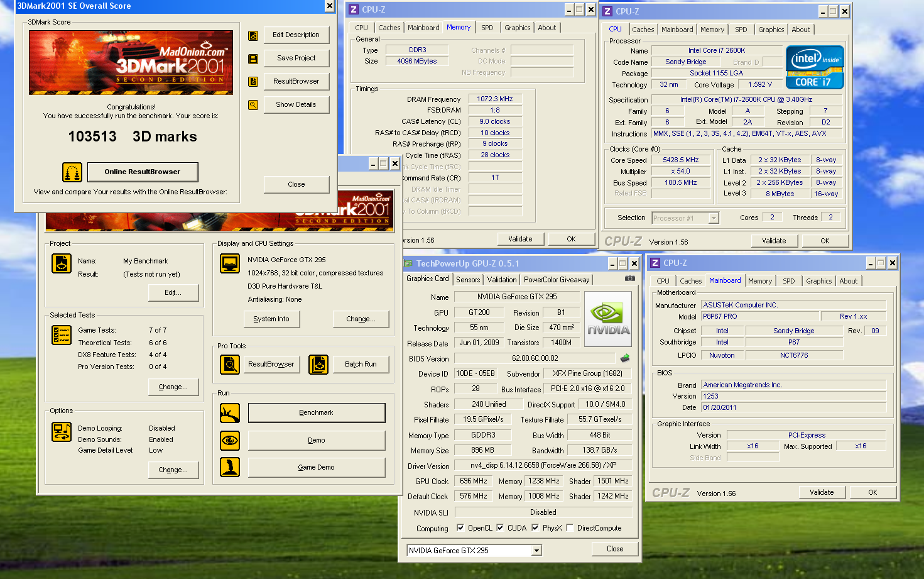Screen dimensions: 924x579
Task: Open the Validation tab in GPU-Z
Action: coord(502,280)
